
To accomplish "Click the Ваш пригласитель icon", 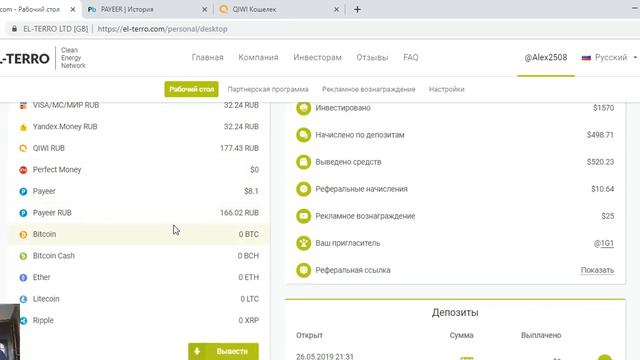I will click(x=303, y=243).
